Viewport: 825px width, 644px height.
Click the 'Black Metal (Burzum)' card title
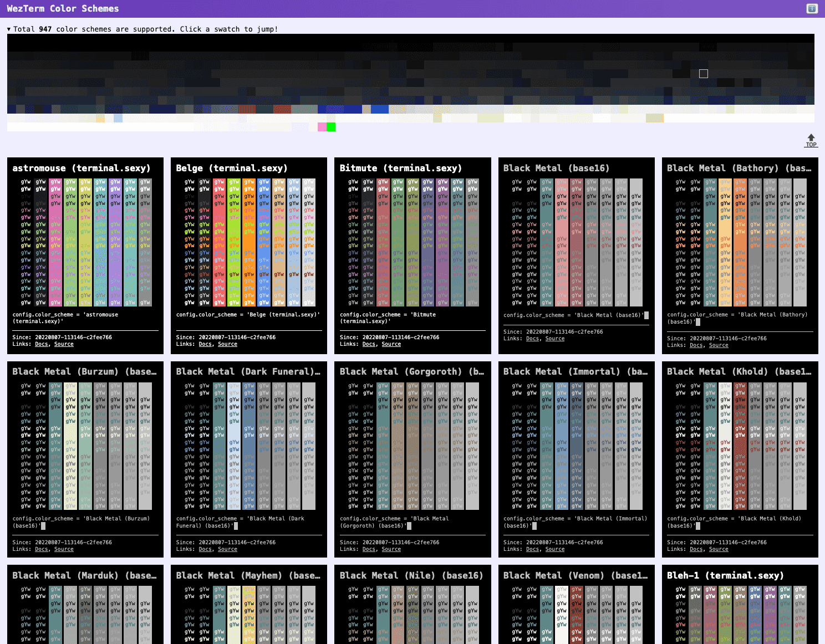(x=84, y=371)
